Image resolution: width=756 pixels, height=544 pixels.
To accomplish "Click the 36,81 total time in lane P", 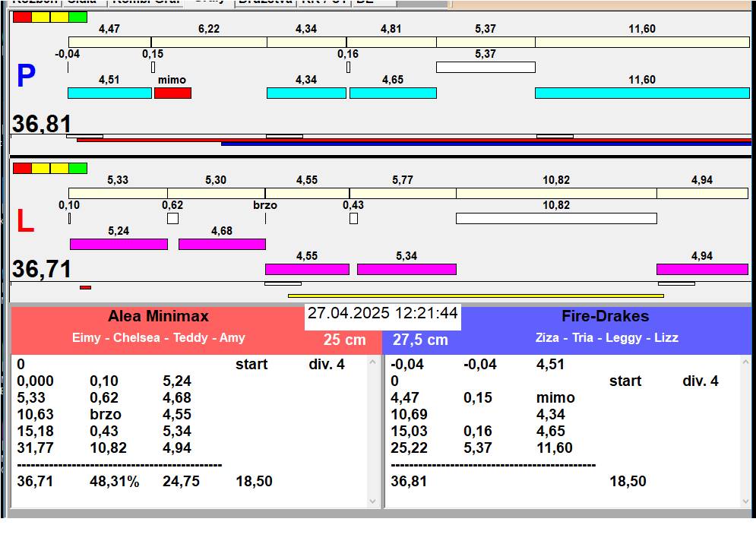I will [42, 124].
